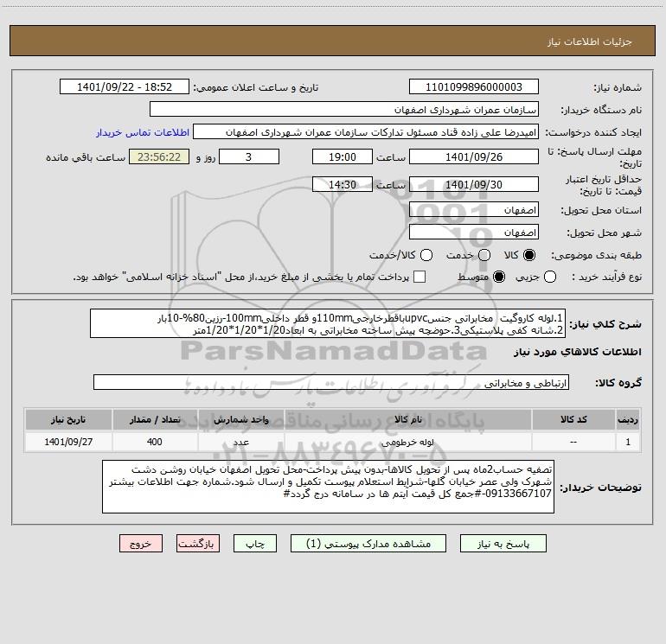Click the لوله خرطومی item name cell

click(x=408, y=442)
